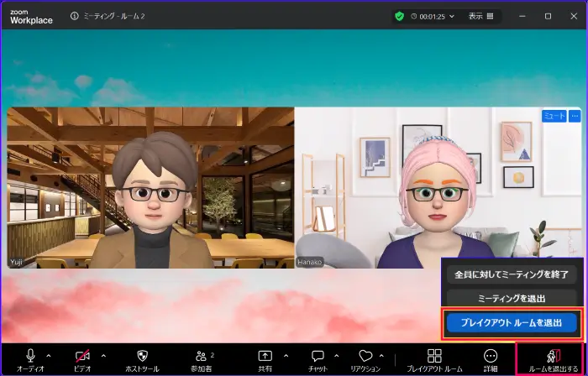Expand share options arrow beside 共有

coord(286,356)
